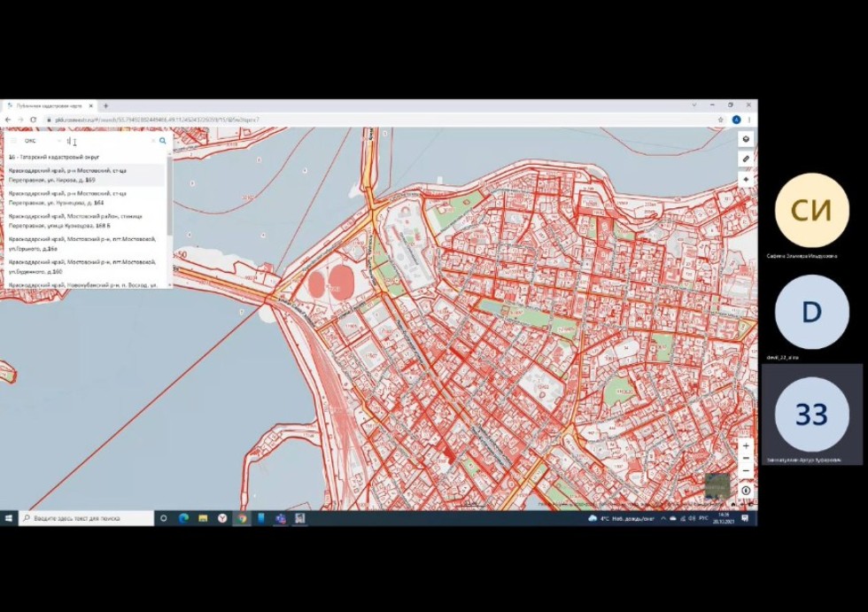Clear the search field with X
Screen dimensions: 868x612
[x=152, y=141]
